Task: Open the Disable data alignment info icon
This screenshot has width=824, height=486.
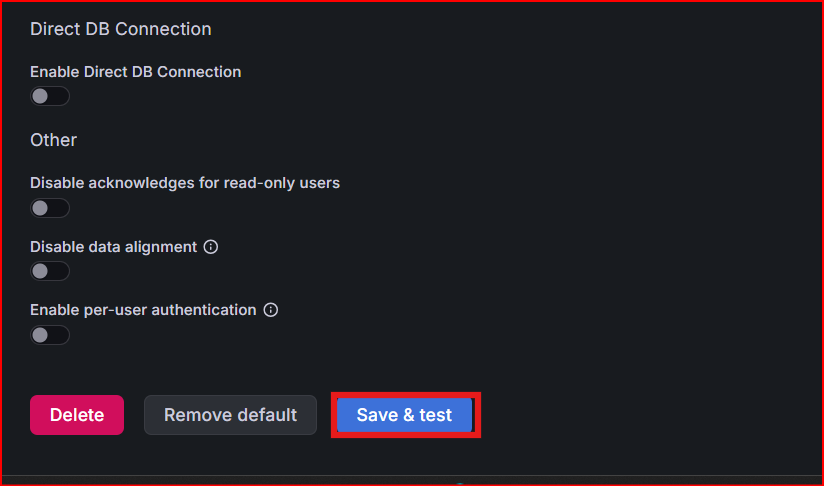Action: [x=211, y=247]
